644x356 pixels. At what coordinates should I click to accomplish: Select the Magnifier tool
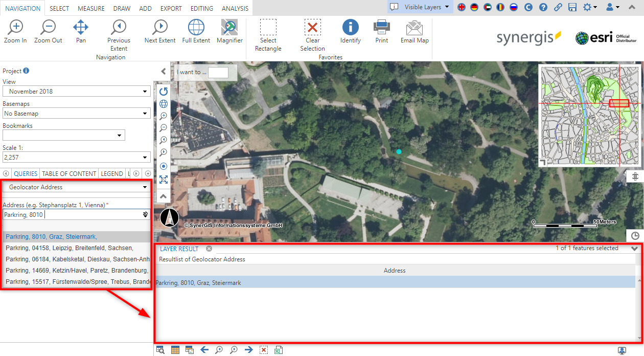229,31
